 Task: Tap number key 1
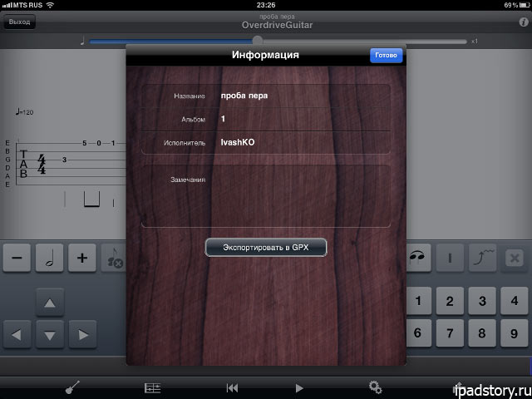(418, 301)
